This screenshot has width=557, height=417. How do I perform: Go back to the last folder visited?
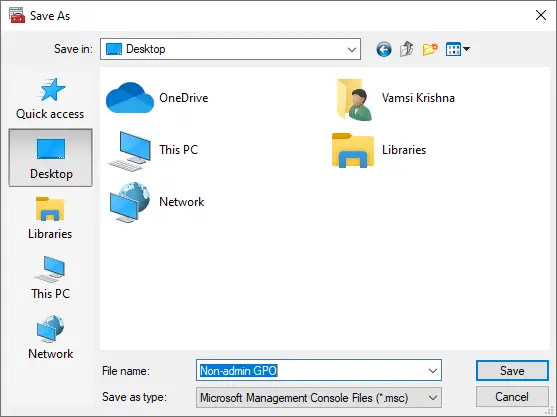[384, 49]
